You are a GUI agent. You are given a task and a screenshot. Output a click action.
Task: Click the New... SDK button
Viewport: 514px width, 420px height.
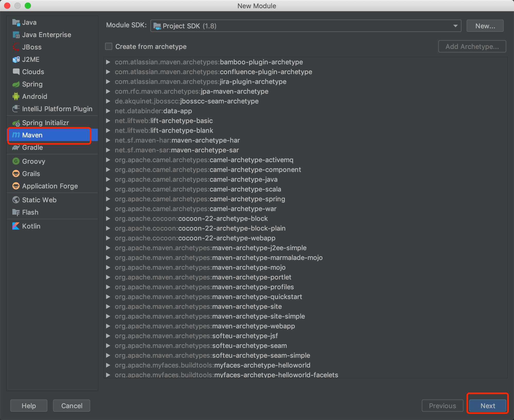(x=485, y=26)
